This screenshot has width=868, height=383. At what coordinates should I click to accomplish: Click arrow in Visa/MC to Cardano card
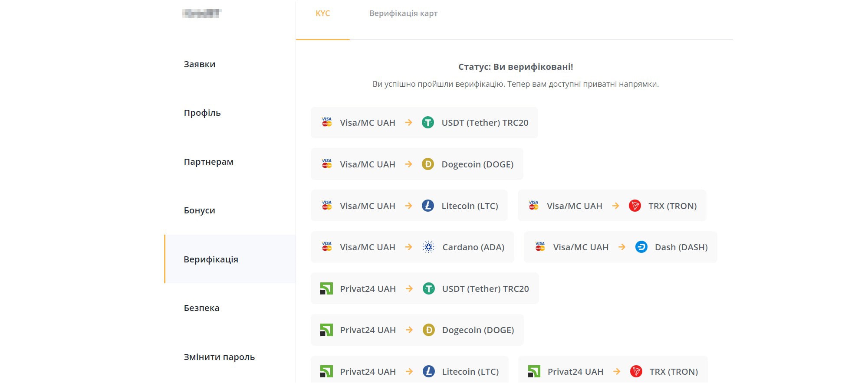[x=408, y=247]
